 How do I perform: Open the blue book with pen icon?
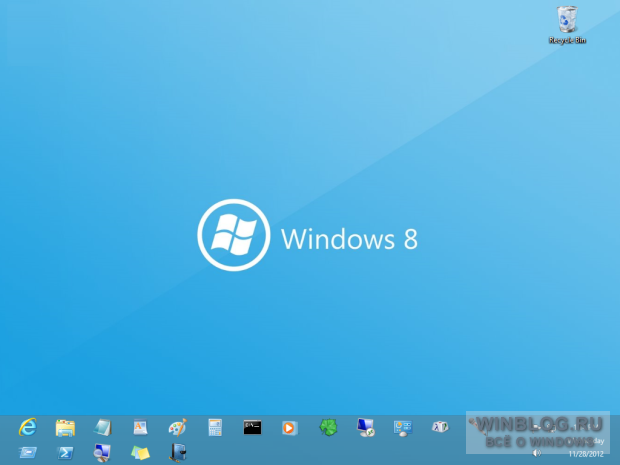tap(178, 453)
